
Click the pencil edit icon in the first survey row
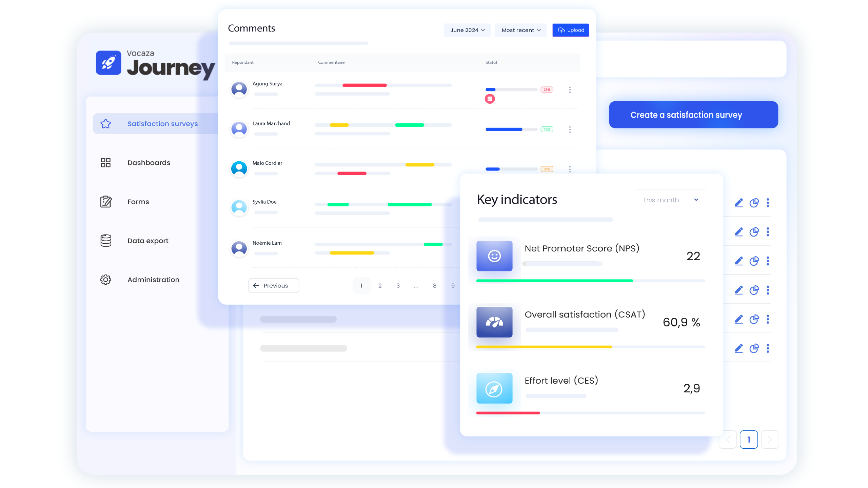pyautogui.click(x=739, y=203)
